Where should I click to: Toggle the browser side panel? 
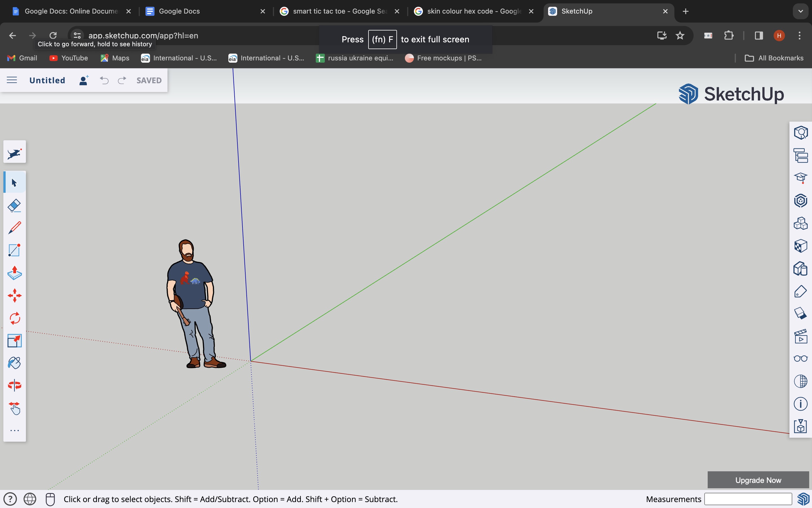point(759,35)
